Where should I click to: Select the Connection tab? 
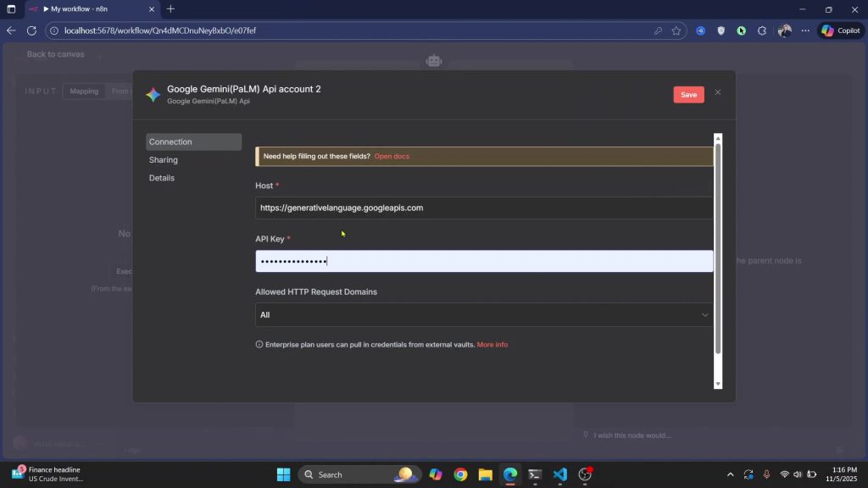170,142
